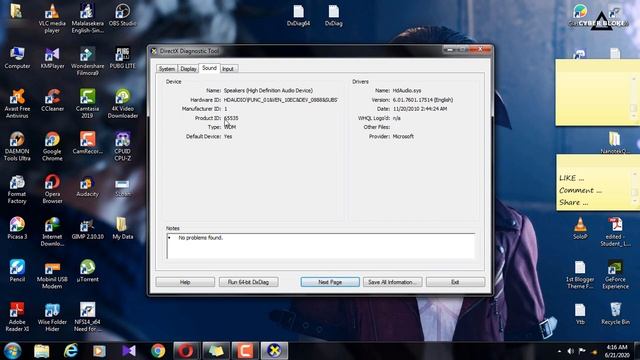Show hidden tray icons arrow

[x=559, y=351]
